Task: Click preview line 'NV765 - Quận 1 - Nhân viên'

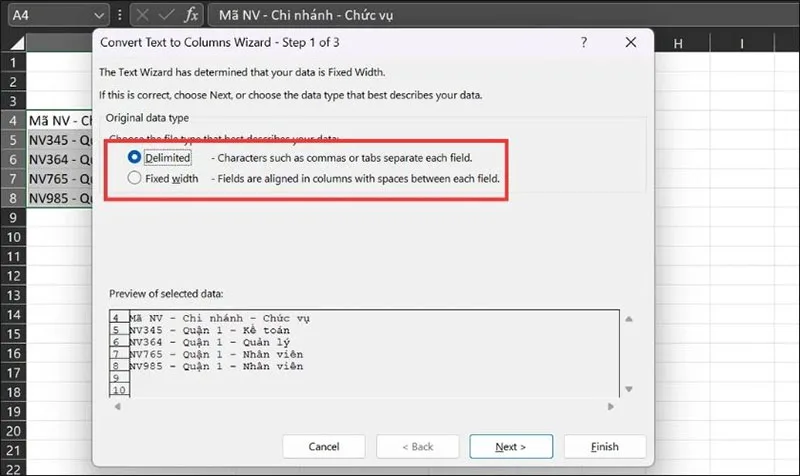Action: coord(216,354)
